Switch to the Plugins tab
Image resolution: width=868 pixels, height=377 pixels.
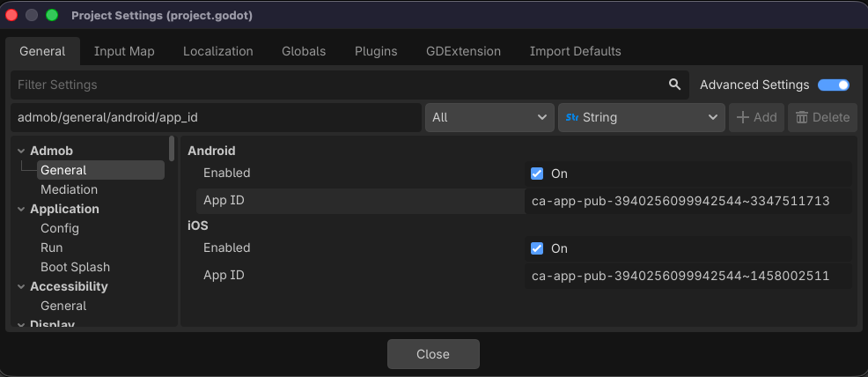tap(376, 51)
